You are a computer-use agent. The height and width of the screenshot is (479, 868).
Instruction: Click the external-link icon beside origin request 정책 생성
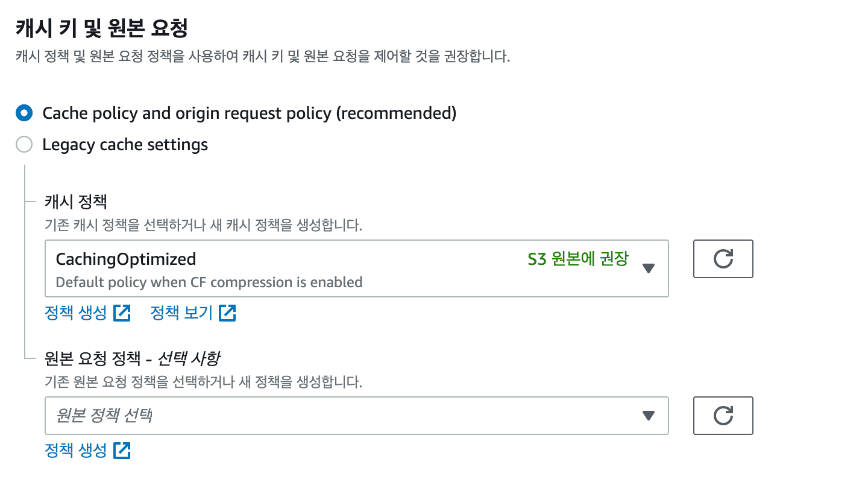click(x=122, y=450)
